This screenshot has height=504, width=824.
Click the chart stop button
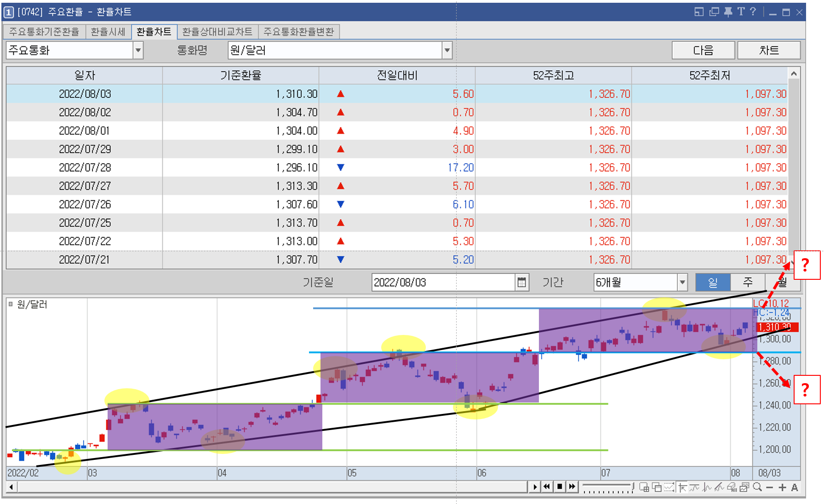click(560, 487)
